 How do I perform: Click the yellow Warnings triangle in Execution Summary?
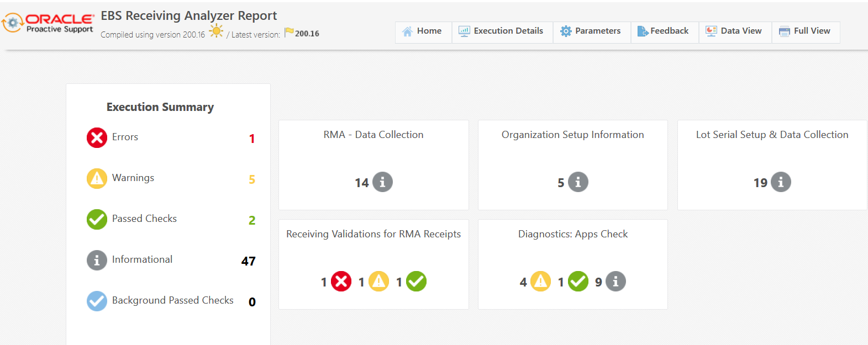(97, 178)
